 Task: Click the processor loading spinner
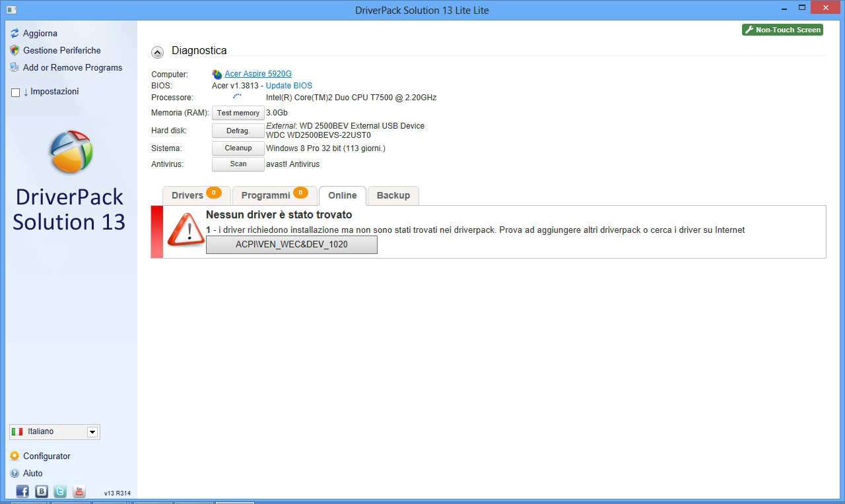pos(237,97)
